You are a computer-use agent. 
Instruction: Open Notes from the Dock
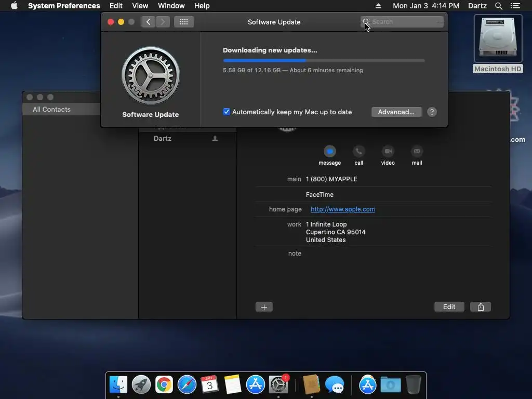point(233,385)
